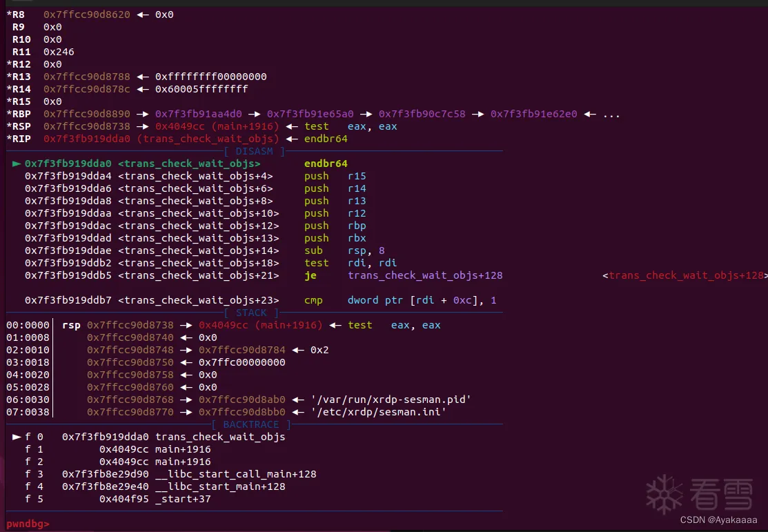Select the _start+37 backtrace frame
Image resolution: width=768 pixels, height=532 pixels.
(x=183, y=499)
